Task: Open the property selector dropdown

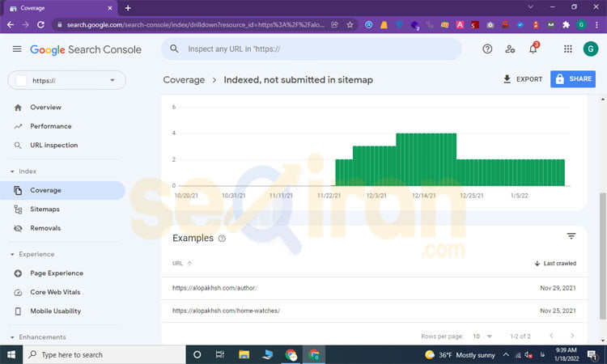Action: click(66, 80)
